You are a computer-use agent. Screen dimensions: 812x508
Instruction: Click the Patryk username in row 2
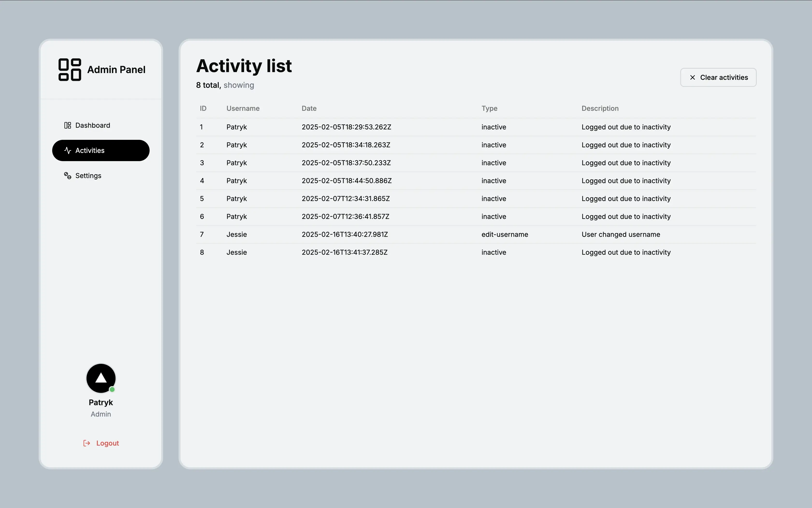coord(237,145)
